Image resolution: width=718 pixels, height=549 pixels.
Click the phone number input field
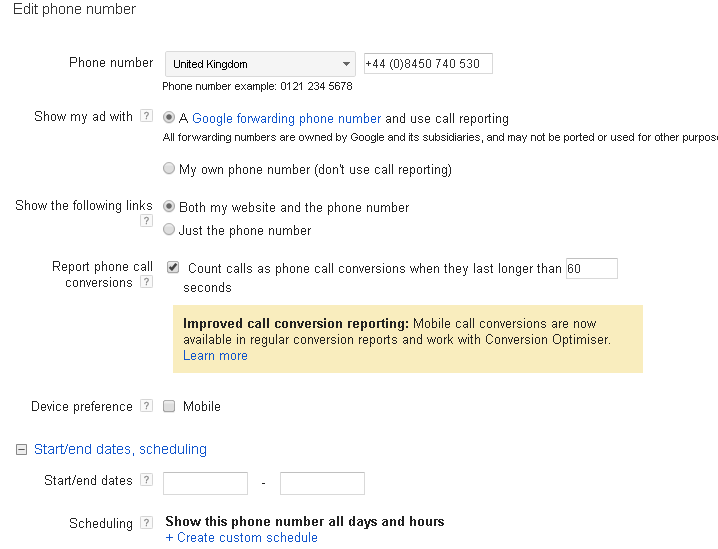pos(428,64)
